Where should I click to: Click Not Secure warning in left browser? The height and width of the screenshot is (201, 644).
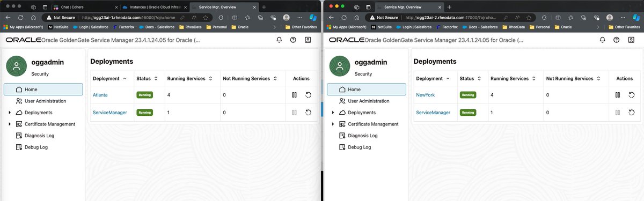click(61, 17)
